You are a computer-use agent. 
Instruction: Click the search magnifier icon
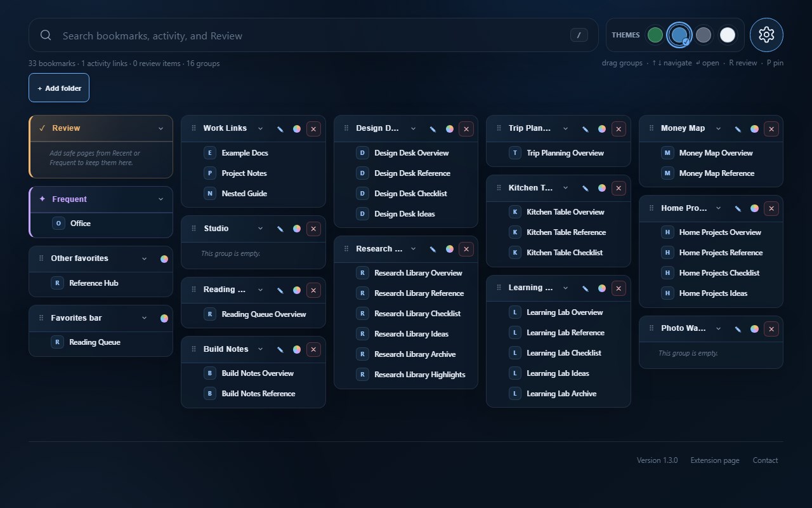point(46,35)
